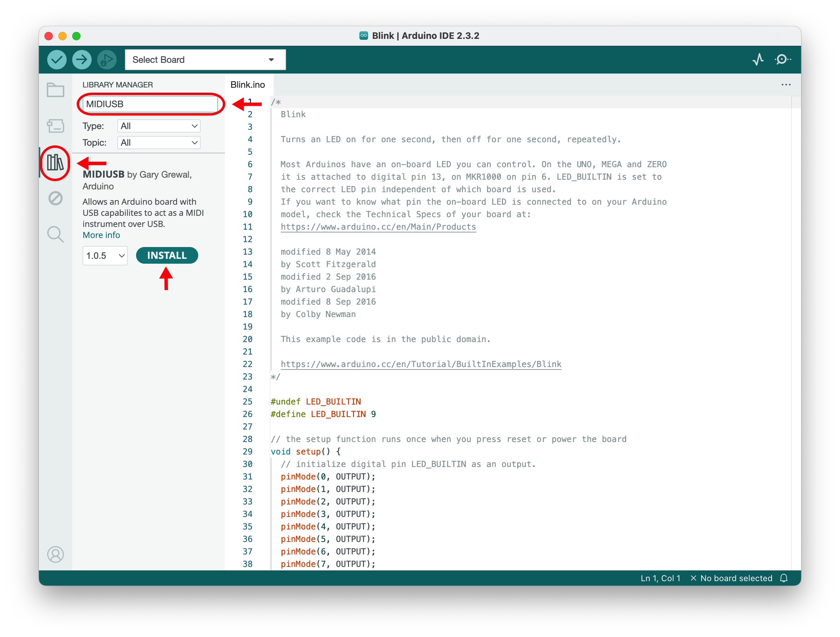This screenshot has width=840, height=637.
Task: Open the Boards Manager sidebar icon
Action: pyautogui.click(x=56, y=126)
